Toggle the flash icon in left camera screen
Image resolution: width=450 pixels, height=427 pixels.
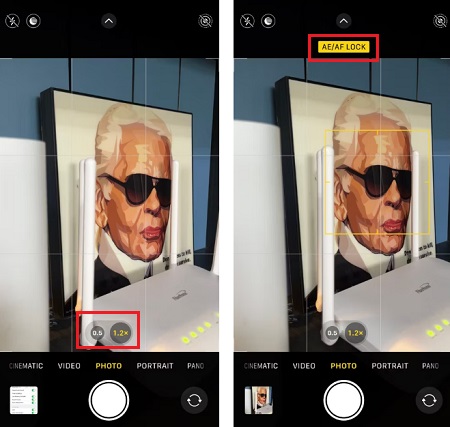coord(13,21)
